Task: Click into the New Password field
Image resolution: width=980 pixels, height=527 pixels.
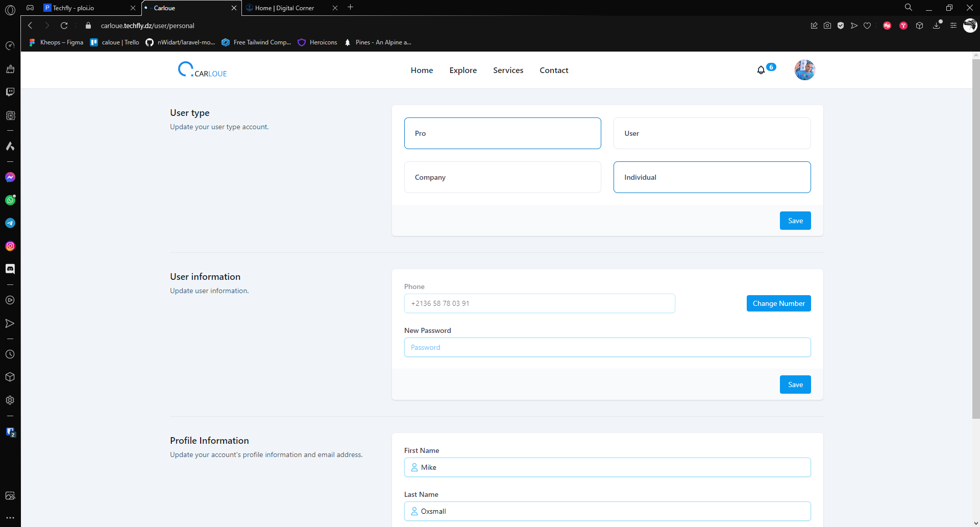Action: (x=607, y=347)
